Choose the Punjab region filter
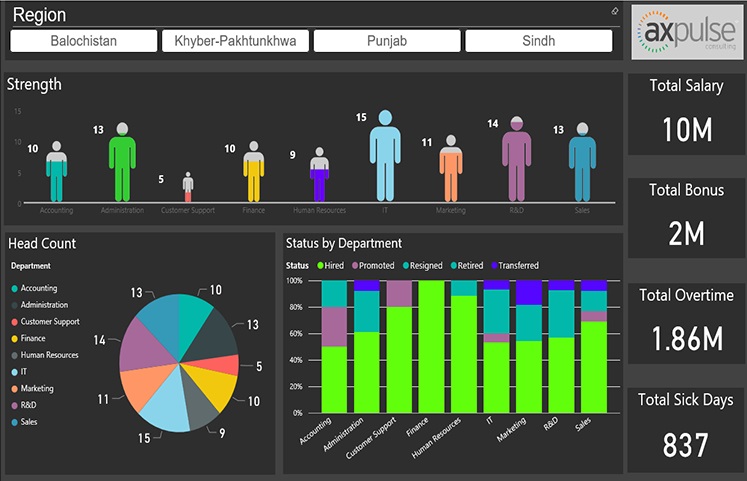 [387, 41]
